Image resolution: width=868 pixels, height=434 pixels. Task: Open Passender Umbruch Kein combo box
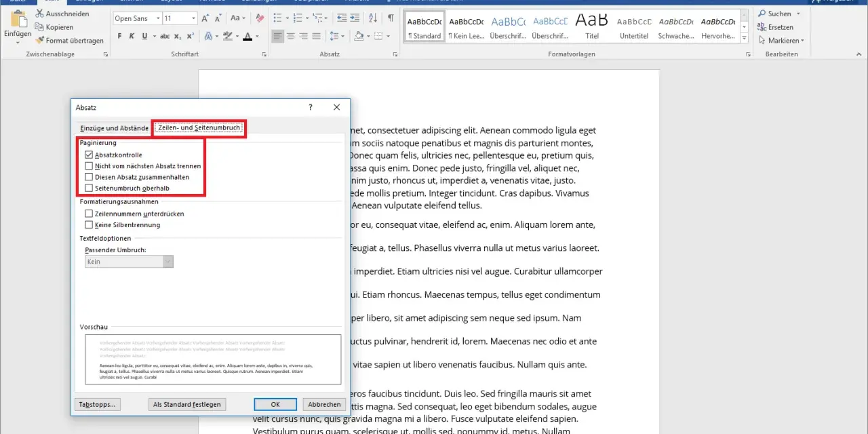[129, 262]
